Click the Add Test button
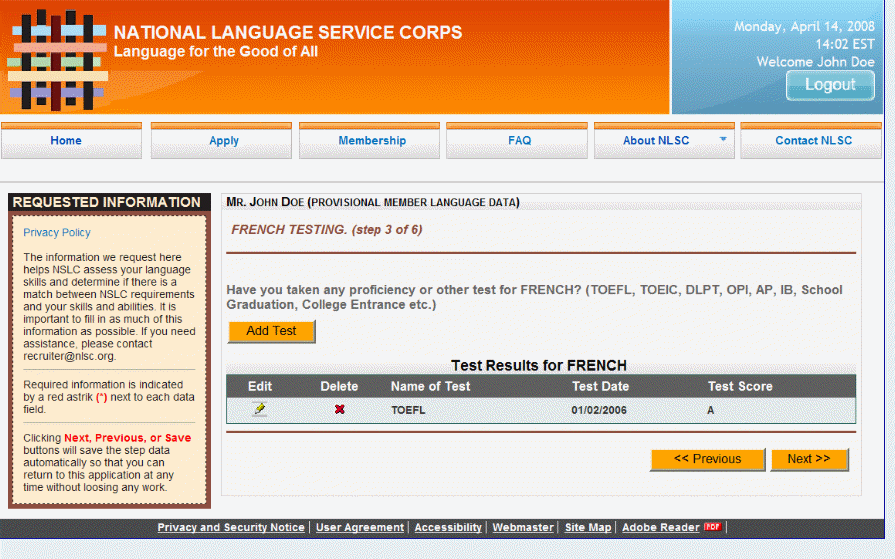Screen dimensions: 895x559 click(x=271, y=331)
